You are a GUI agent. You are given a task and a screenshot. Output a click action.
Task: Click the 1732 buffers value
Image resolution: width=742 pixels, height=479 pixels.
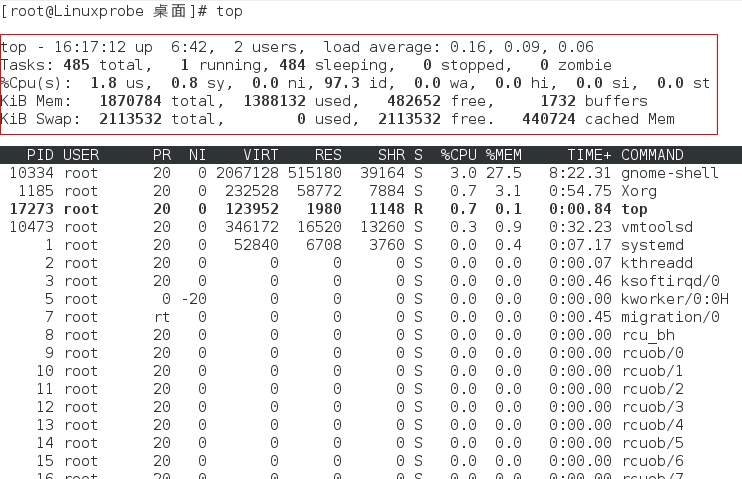[558, 101]
